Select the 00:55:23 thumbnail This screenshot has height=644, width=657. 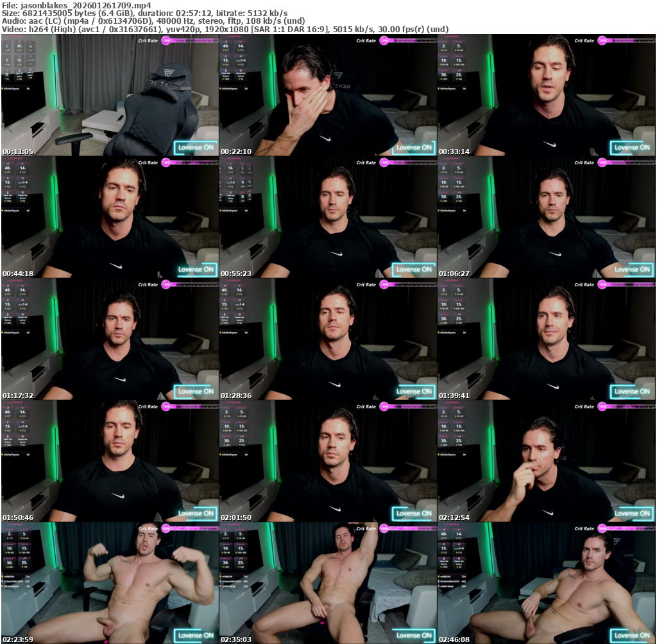328,217
